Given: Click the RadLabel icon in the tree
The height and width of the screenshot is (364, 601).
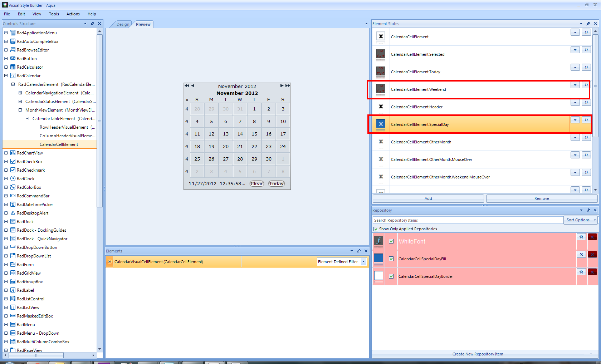Looking at the screenshot, I should 13,290.
